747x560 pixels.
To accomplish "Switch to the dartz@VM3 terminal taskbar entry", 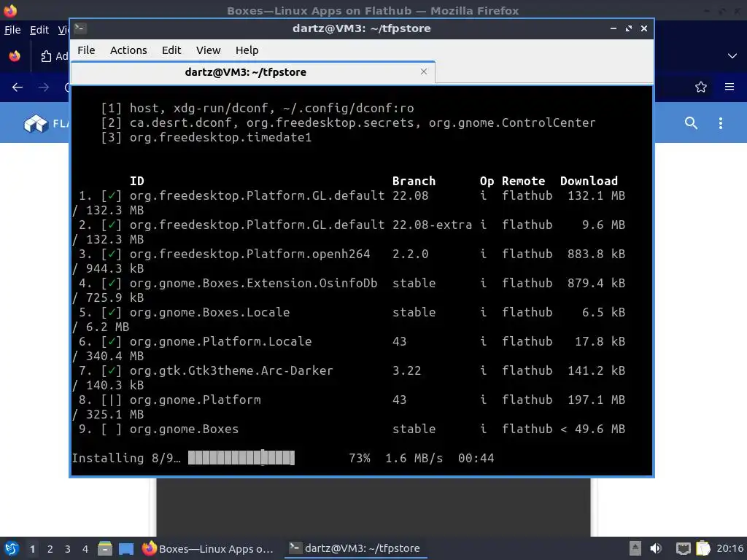I will point(355,548).
